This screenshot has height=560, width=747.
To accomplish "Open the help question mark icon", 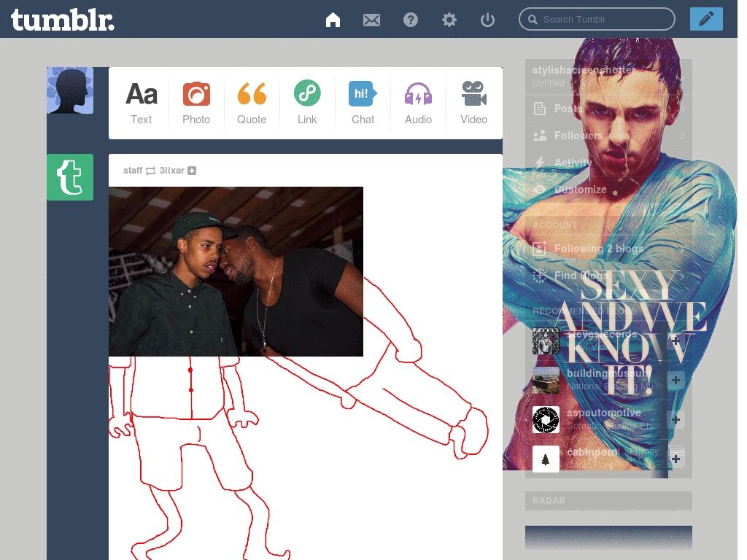I will [x=411, y=20].
